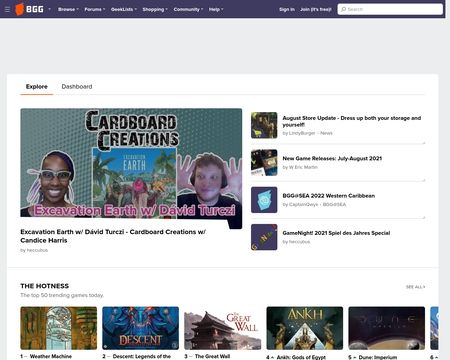
Task: Open Descent game image
Action: (x=141, y=328)
